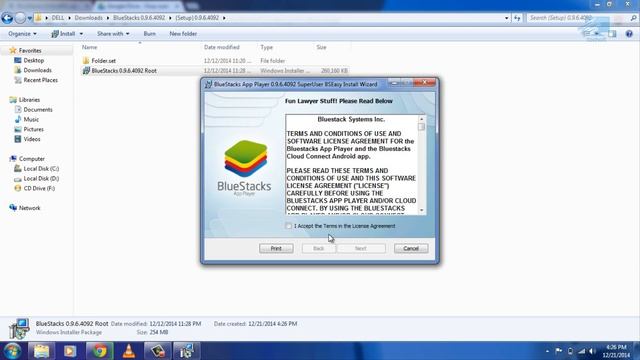This screenshot has width=640, height=360.
Task: Navigate to DELL breadcrumb in address bar
Action: [58, 18]
